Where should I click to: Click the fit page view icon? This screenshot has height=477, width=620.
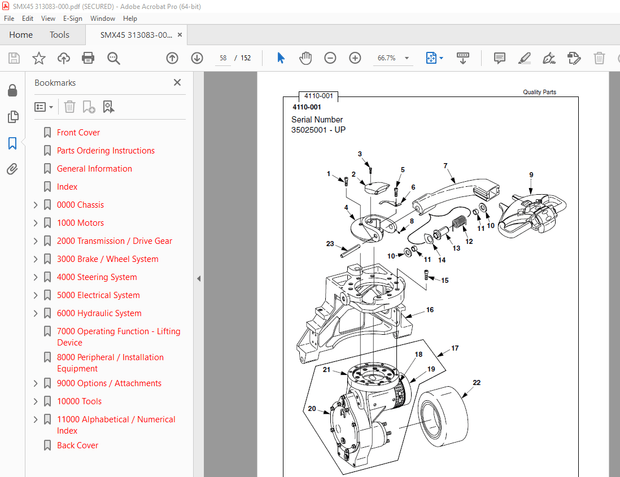(x=431, y=58)
